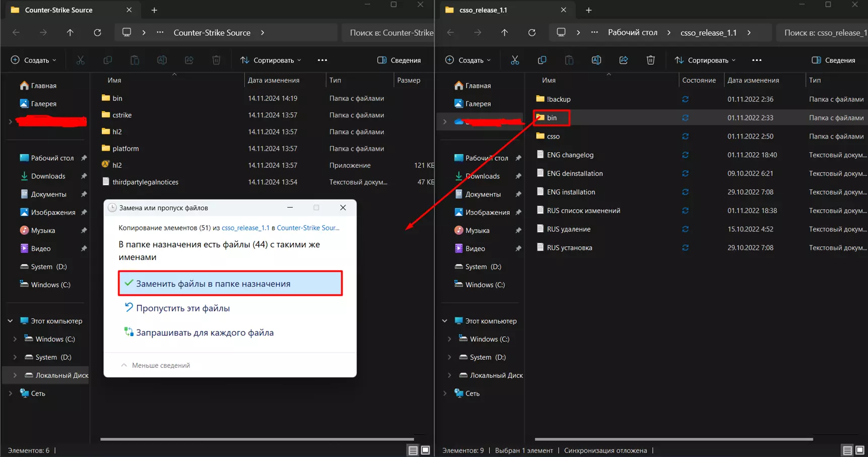This screenshot has height=457, width=868.
Task: Click the Copy icon in right window toolbar
Action: 542,60
